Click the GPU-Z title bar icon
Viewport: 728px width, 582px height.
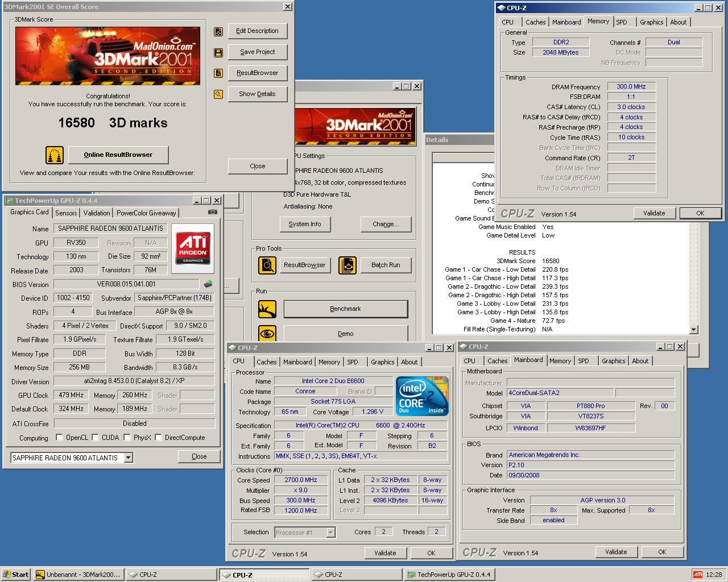pos(10,201)
